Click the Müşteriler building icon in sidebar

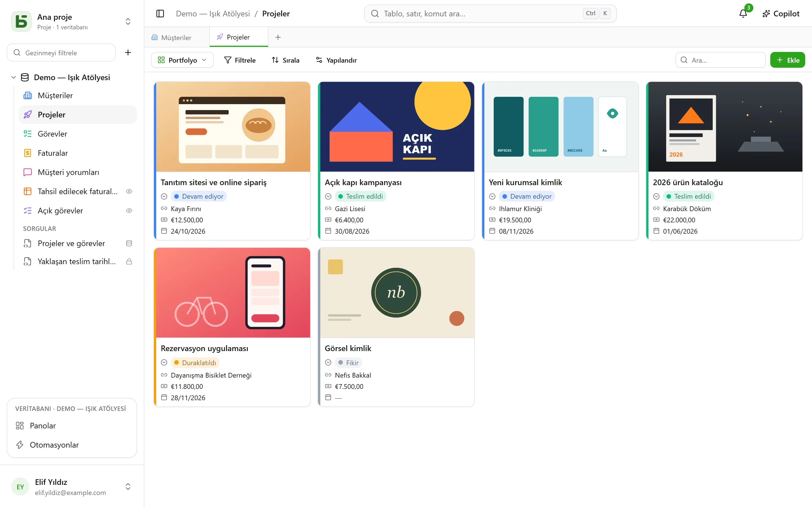28,95
